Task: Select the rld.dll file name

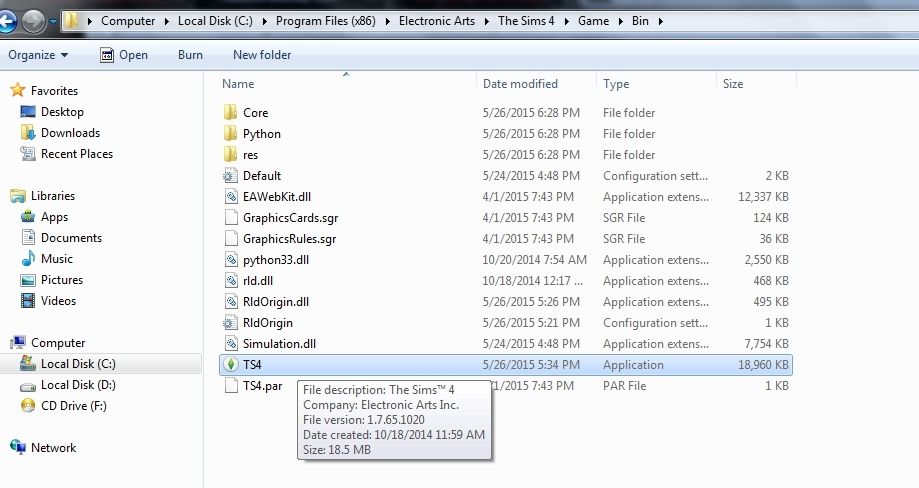Action: 258,281
